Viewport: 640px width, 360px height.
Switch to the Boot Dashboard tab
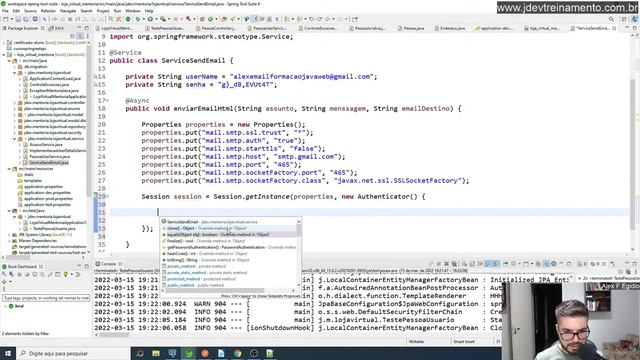[x=23, y=267]
